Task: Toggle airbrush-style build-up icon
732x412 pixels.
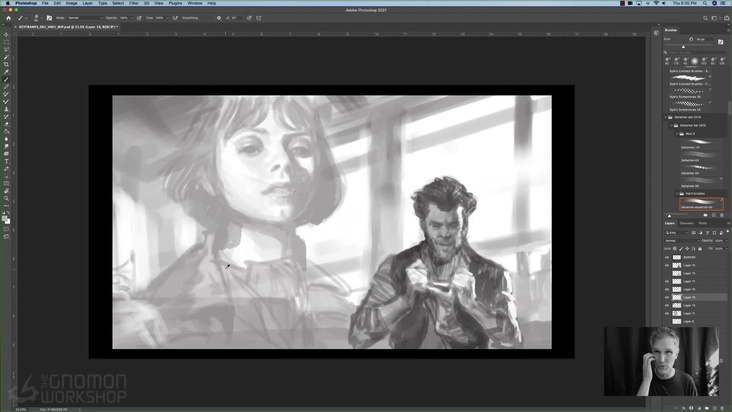Action: click(176, 18)
